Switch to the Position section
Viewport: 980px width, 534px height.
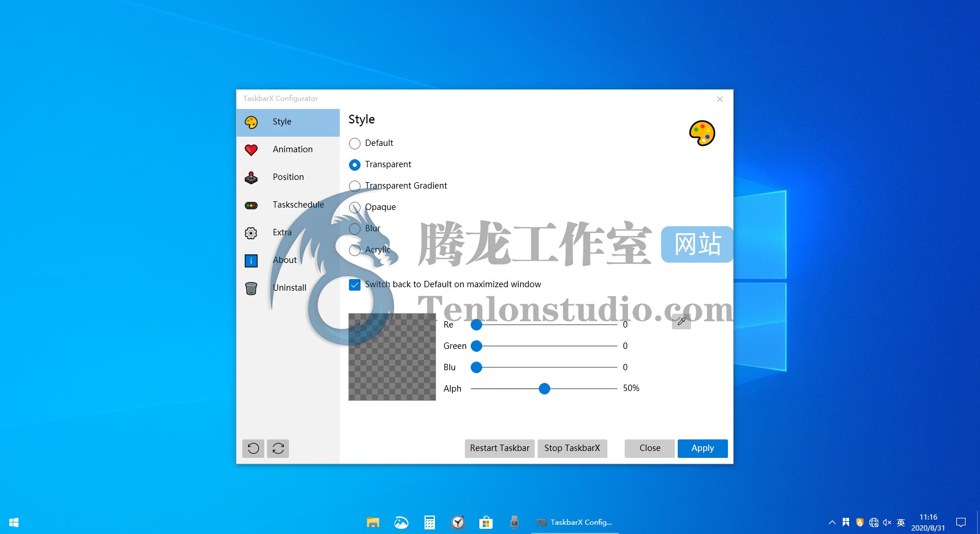[x=288, y=178]
